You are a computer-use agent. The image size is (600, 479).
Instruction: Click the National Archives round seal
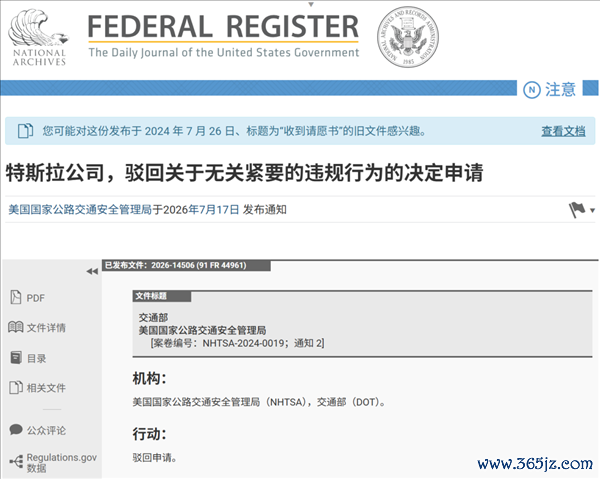408,37
